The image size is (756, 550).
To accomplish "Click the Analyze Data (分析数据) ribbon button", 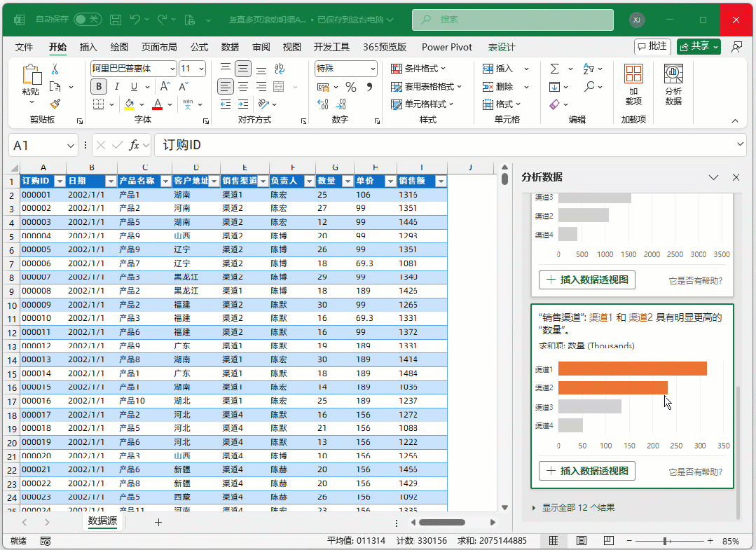I will click(x=673, y=85).
